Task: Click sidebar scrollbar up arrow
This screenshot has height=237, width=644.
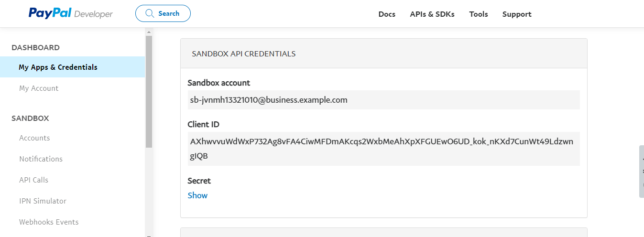Action: [x=149, y=32]
